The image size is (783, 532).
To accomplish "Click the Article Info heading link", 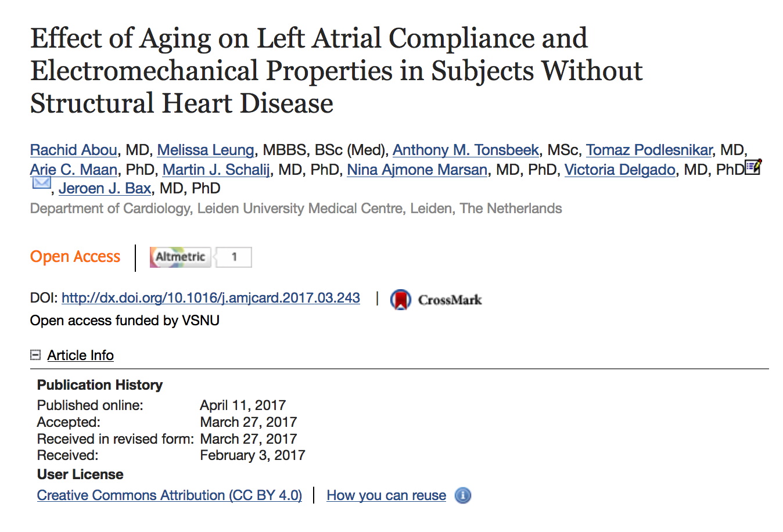I will coord(80,355).
